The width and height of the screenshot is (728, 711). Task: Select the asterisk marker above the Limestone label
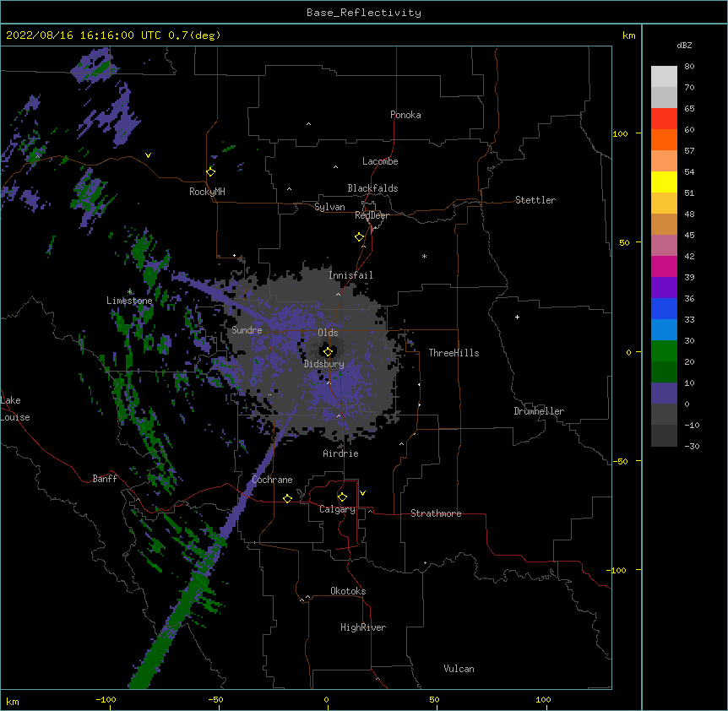click(x=130, y=291)
